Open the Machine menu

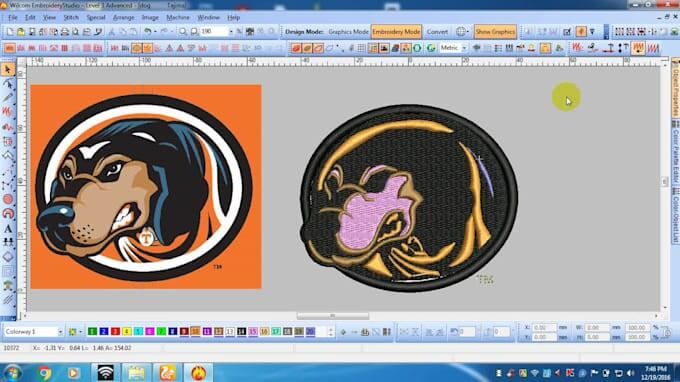point(178,18)
